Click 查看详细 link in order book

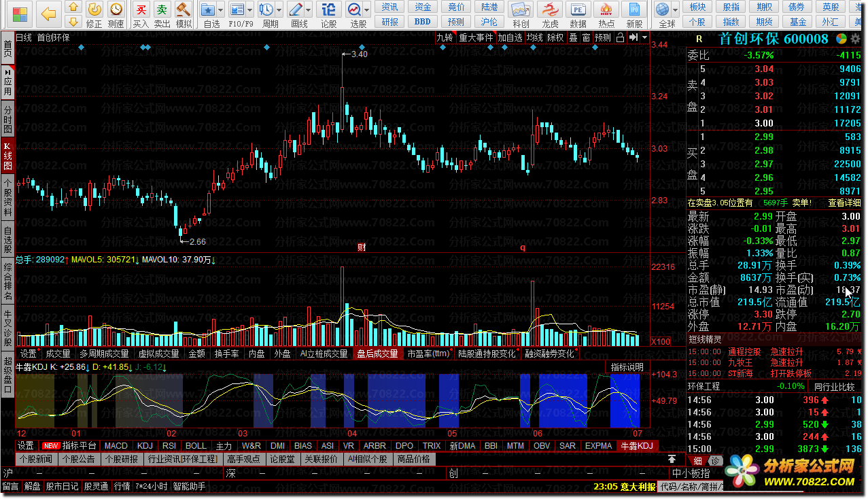844,203
